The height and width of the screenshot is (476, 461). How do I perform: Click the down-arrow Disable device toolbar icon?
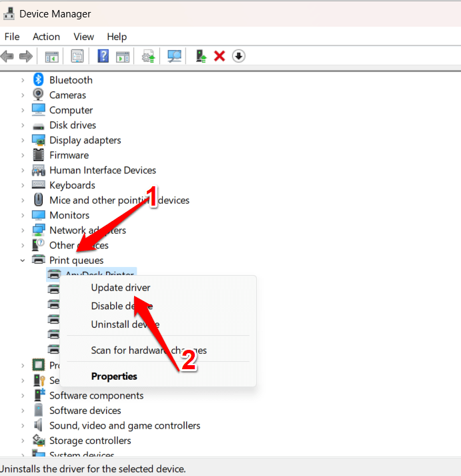point(239,56)
